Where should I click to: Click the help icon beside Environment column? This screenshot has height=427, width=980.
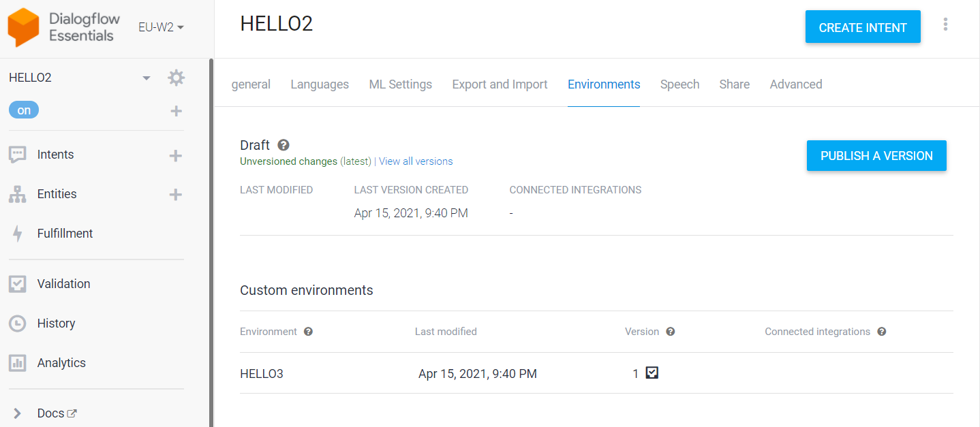308,332
